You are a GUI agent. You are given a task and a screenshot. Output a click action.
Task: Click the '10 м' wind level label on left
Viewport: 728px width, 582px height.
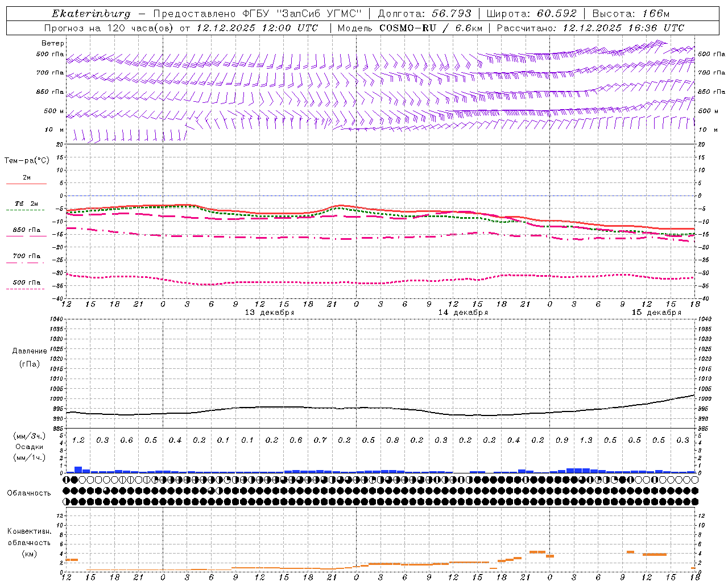(55, 130)
